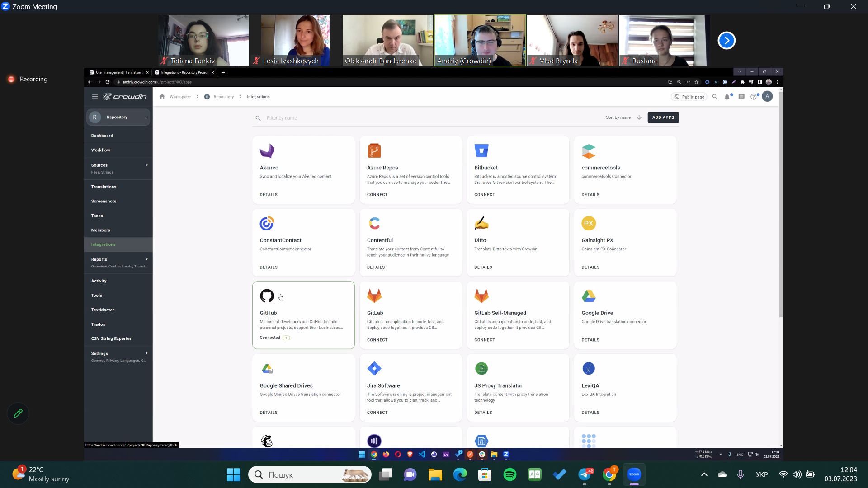This screenshot has height=488, width=868.
Task: Expand the Settings sidebar section
Action: point(146,353)
